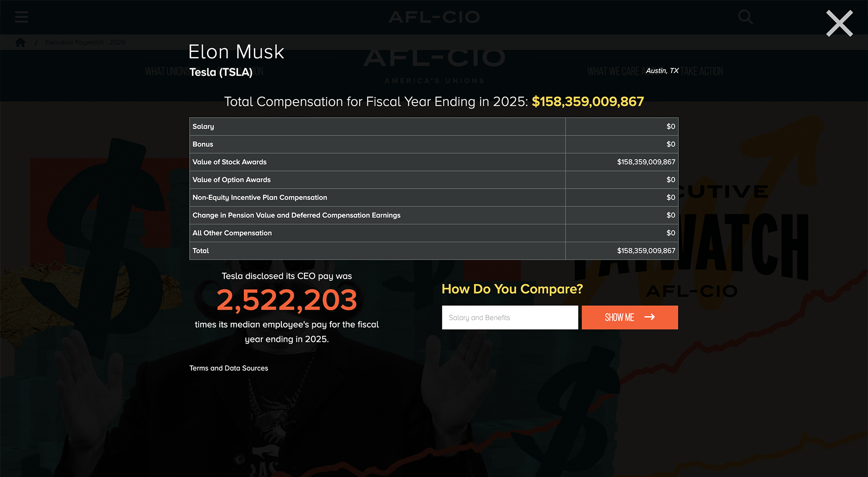This screenshot has width=868, height=477.
Task: Open the hamburger navigation menu
Action: (21, 17)
